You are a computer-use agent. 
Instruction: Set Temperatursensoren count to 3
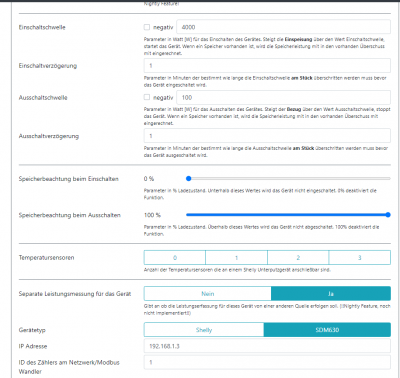coord(360,258)
